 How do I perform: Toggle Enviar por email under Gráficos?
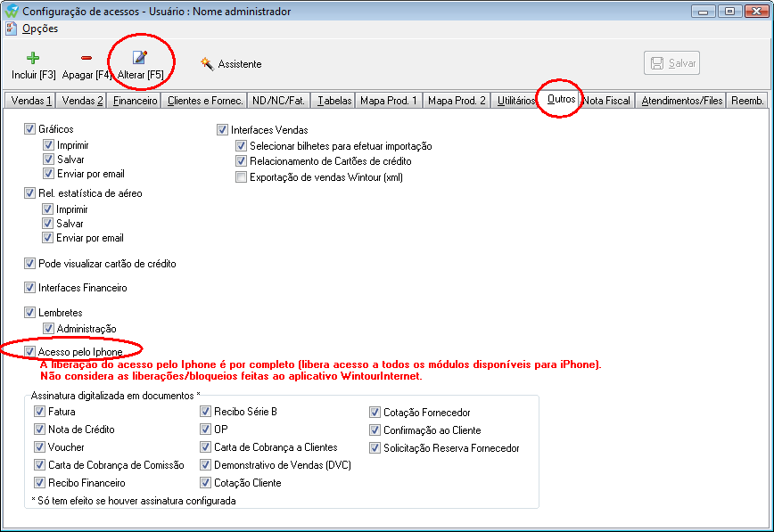pos(48,174)
